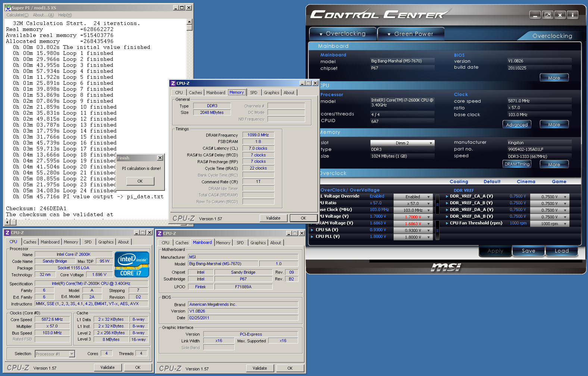
Task: Open the Dimm 2 slot dropdown
Action: 402,143
